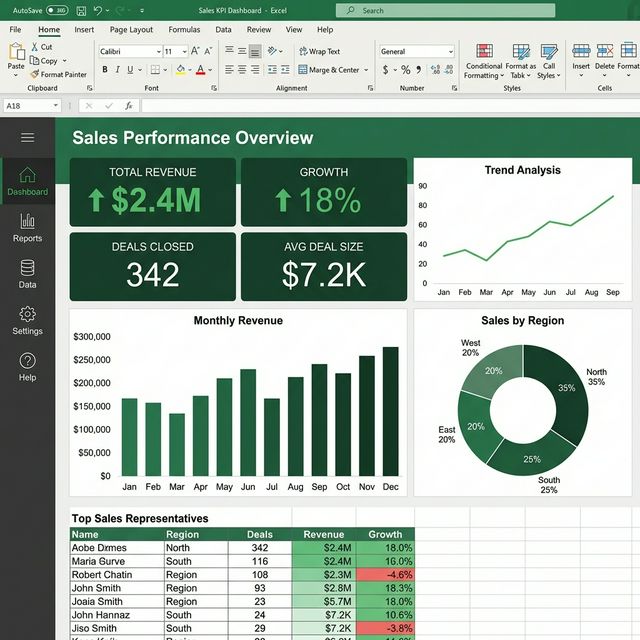This screenshot has height=640, width=640.
Task: Click Merge & Center
Action: 329,70
